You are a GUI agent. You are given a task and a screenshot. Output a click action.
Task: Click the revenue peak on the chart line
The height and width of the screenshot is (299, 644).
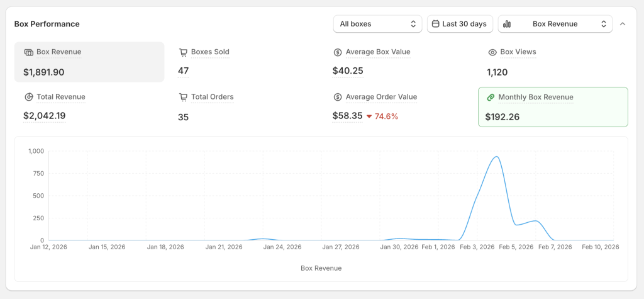pos(497,157)
